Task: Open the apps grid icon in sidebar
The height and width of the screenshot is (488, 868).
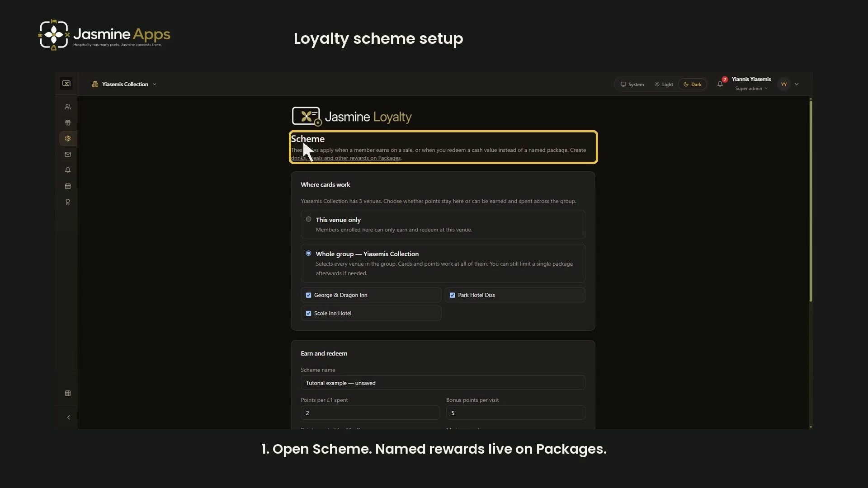Action: [x=68, y=393]
